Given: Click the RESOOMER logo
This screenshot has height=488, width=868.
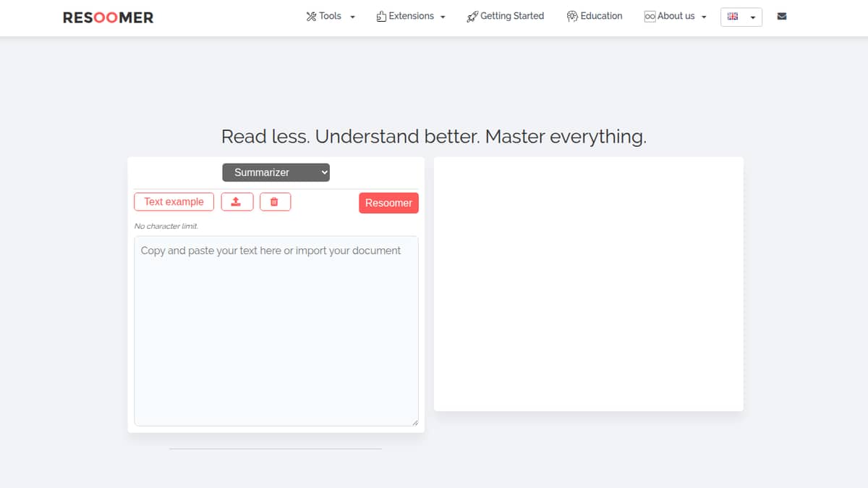Looking at the screenshot, I should click(109, 17).
